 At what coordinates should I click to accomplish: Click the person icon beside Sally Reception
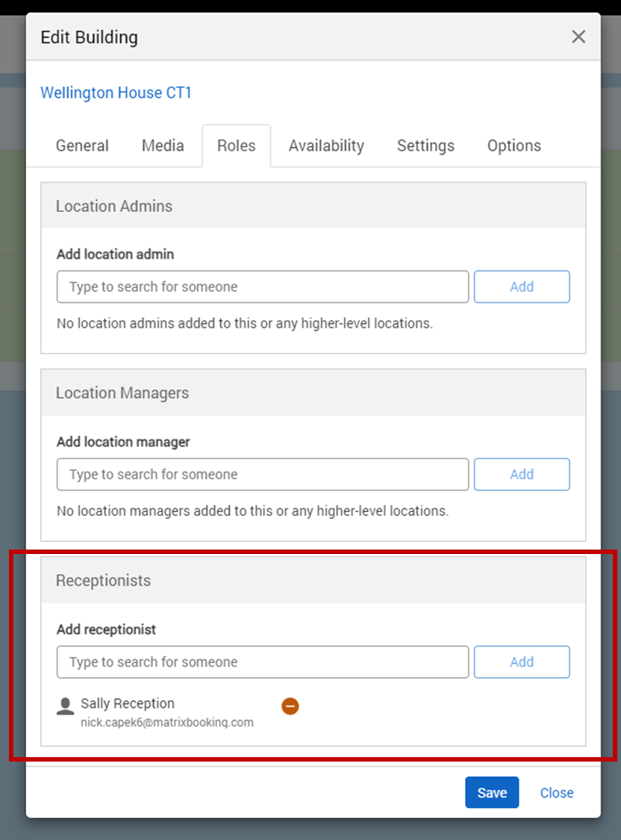coord(66,706)
